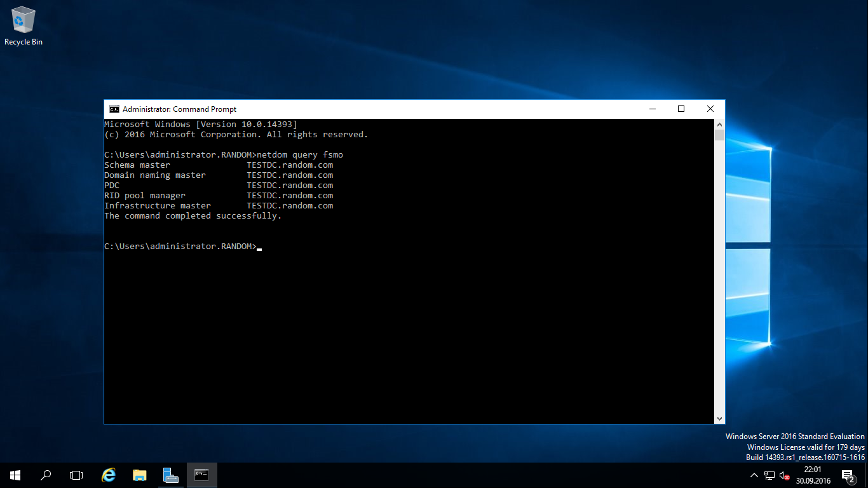The width and height of the screenshot is (868, 488).
Task: Open Task View on the taskbar
Action: (76, 475)
